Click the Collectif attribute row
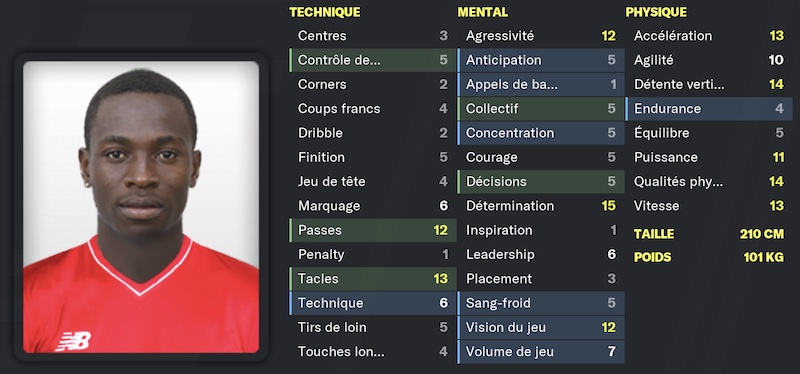This screenshot has width=800, height=374. 541,109
